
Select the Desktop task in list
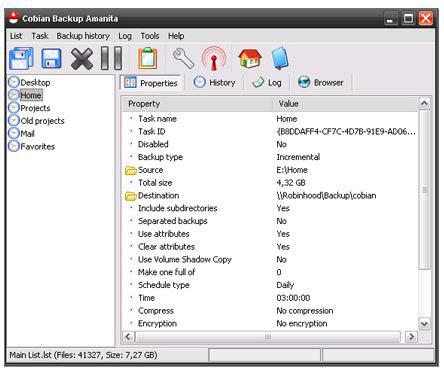pos(35,82)
